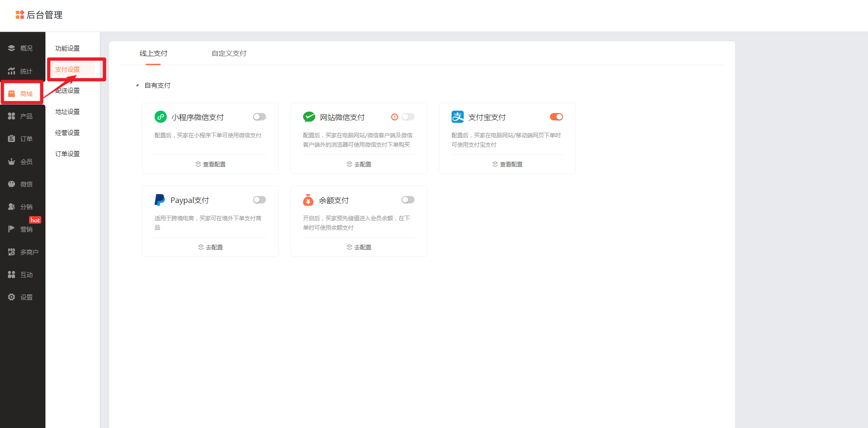Click 查看配置 under 支付宝支付

(x=511, y=165)
